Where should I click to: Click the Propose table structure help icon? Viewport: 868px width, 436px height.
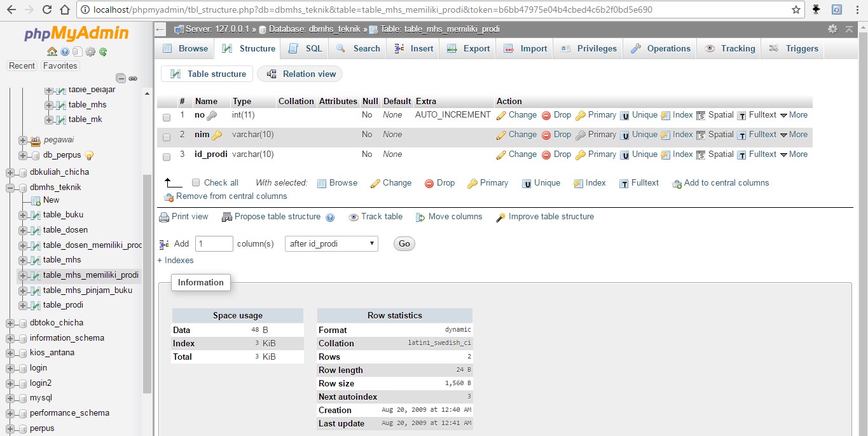click(x=330, y=217)
